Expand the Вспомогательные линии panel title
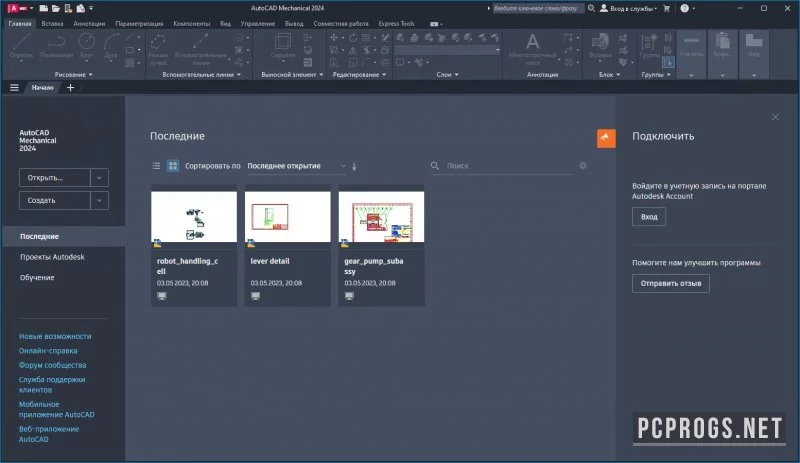Image resolution: width=800 pixels, height=463 pixels. click(x=201, y=75)
